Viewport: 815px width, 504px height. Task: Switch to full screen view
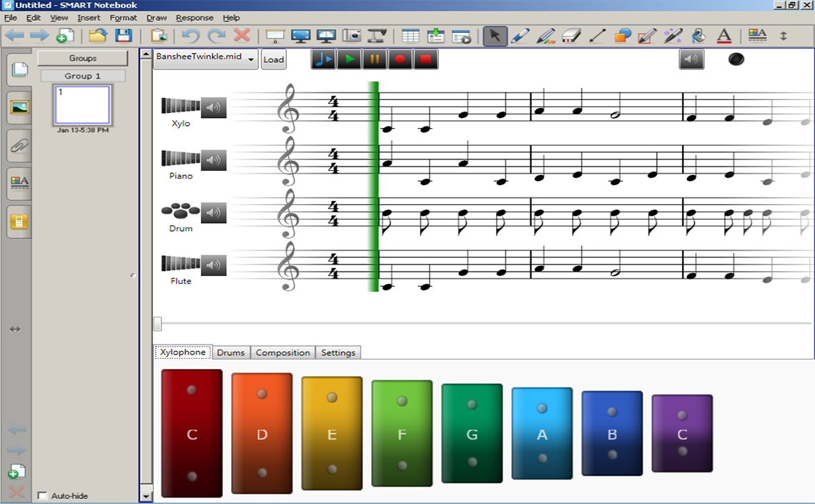pyautogui.click(x=300, y=36)
